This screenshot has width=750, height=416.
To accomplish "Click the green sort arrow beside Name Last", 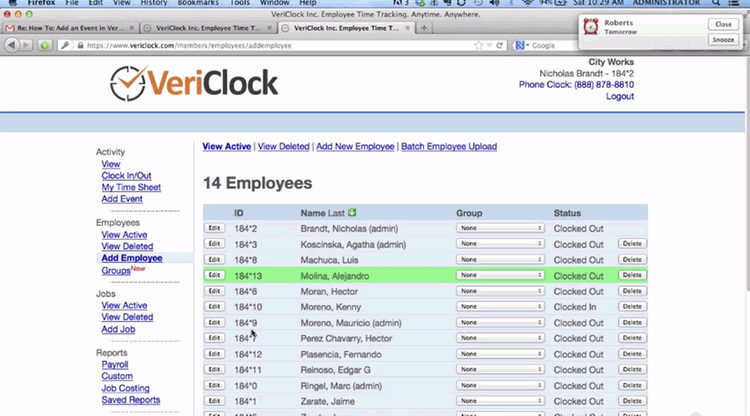I will pyautogui.click(x=353, y=213).
